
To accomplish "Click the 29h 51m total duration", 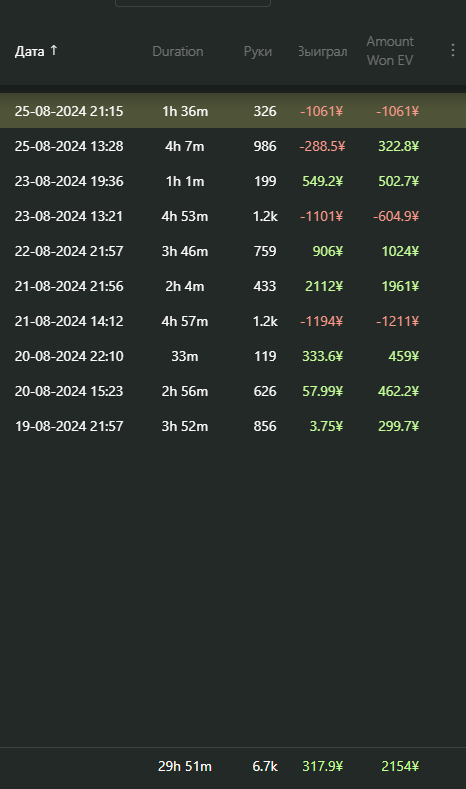I will point(185,766).
